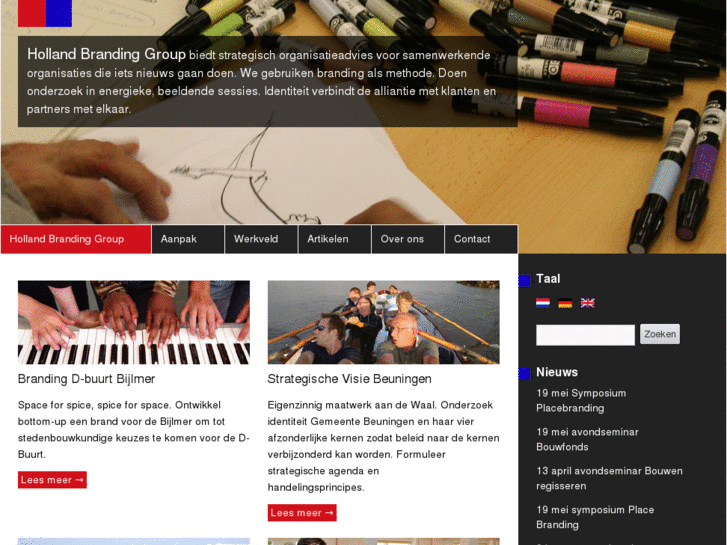Viewport: 727px width, 545px height.
Task: Choose the British flag language icon
Action: coord(587,303)
